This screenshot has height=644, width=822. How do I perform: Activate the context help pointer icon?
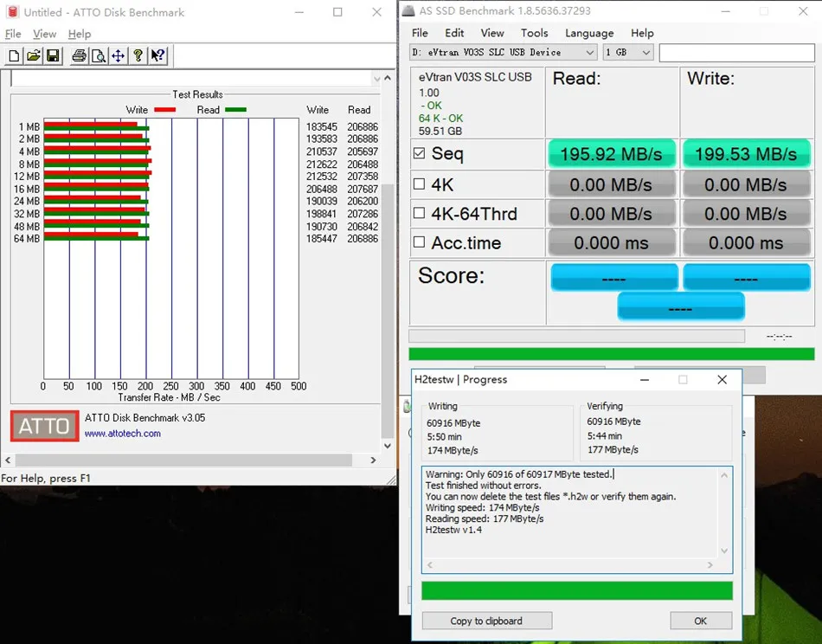point(157,56)
